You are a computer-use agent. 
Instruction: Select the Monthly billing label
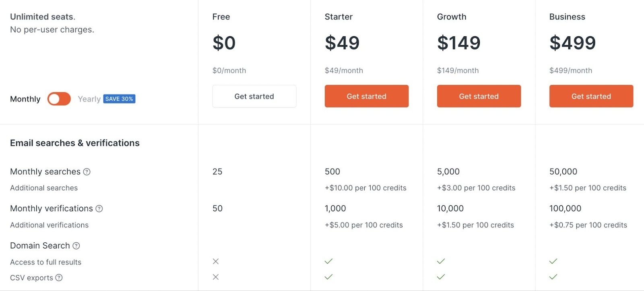point(25,99)
